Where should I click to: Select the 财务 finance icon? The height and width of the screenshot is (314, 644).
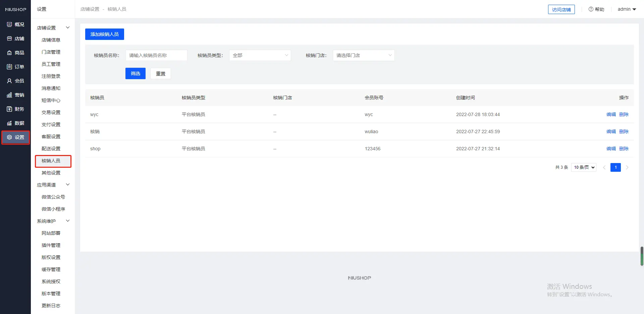click(x=9, y=109)
